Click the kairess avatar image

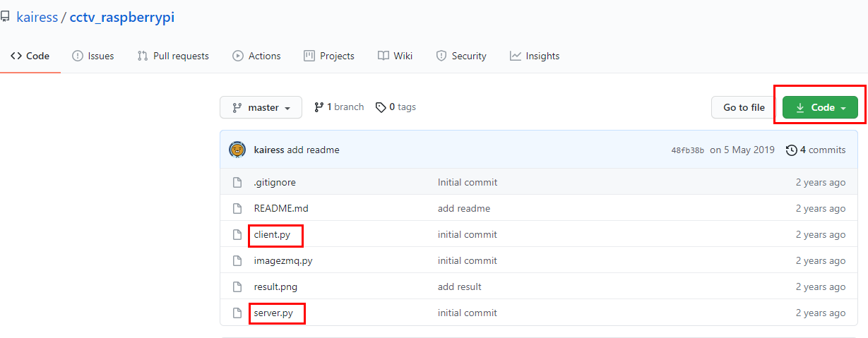[237, 150]
